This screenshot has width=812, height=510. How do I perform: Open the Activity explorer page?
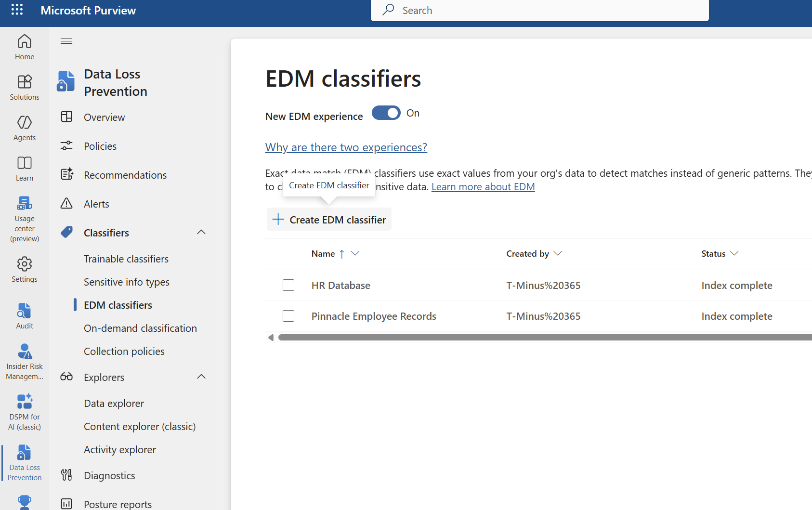coord(119,449)
